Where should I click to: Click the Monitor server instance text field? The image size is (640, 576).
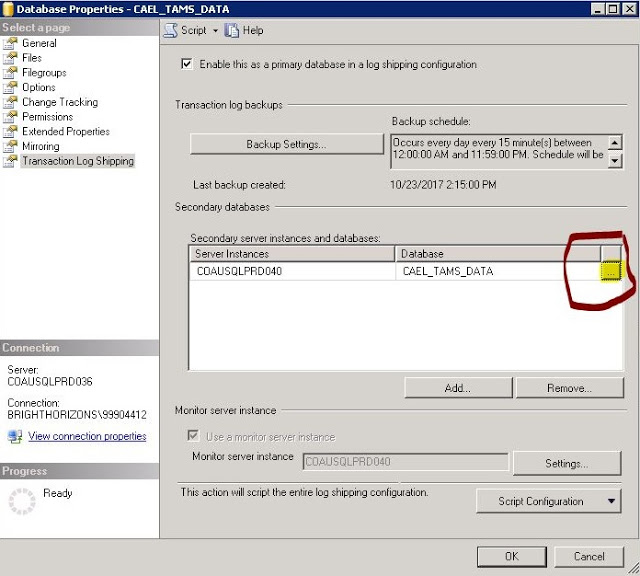[x=406, y=461]
